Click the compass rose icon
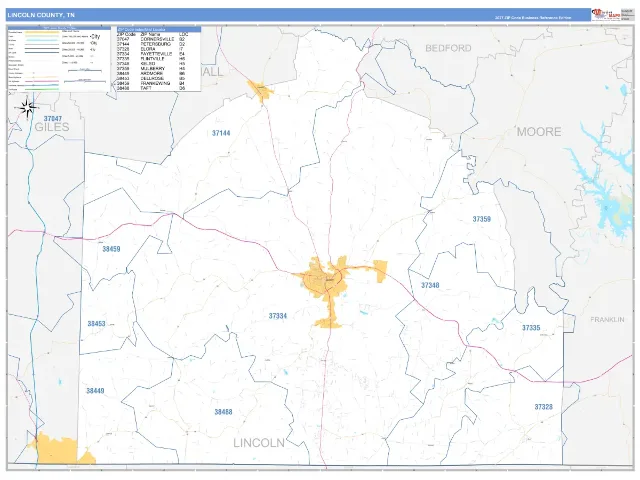640x480 pixels. 27,108
